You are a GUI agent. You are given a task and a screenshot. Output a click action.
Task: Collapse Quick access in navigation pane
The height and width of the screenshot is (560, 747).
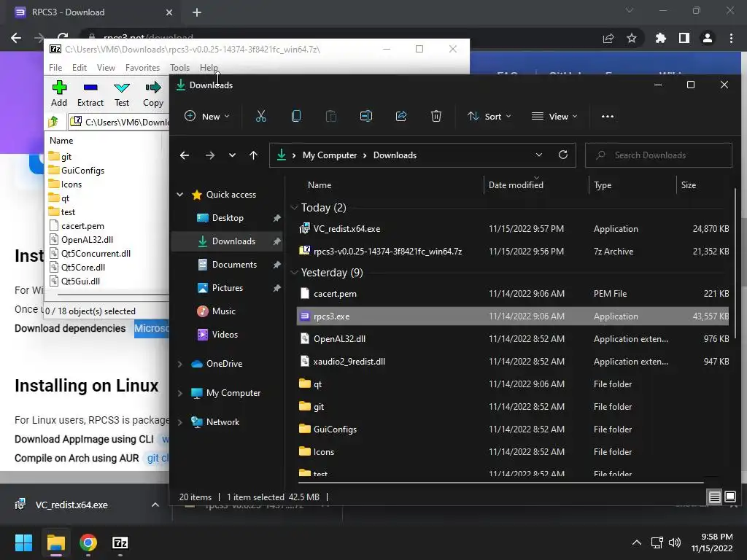click(180, 194)
